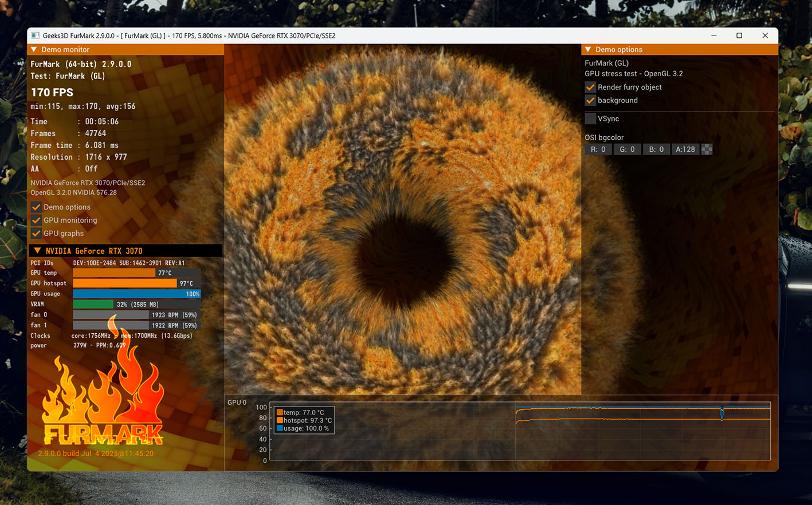Click the fan 0 RPM bar
Viewport: 812px width, 505px height.
point(137,315)
